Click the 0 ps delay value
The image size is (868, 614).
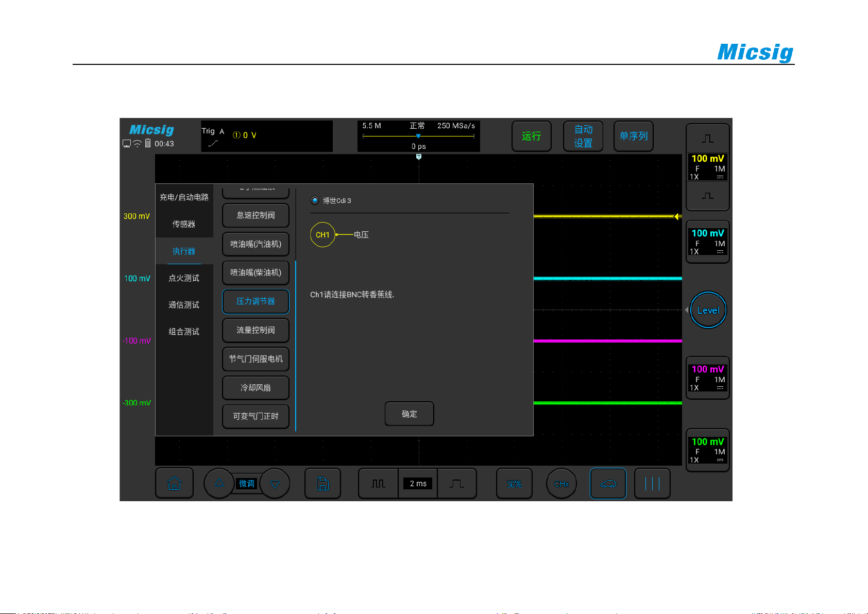(418, 146)
